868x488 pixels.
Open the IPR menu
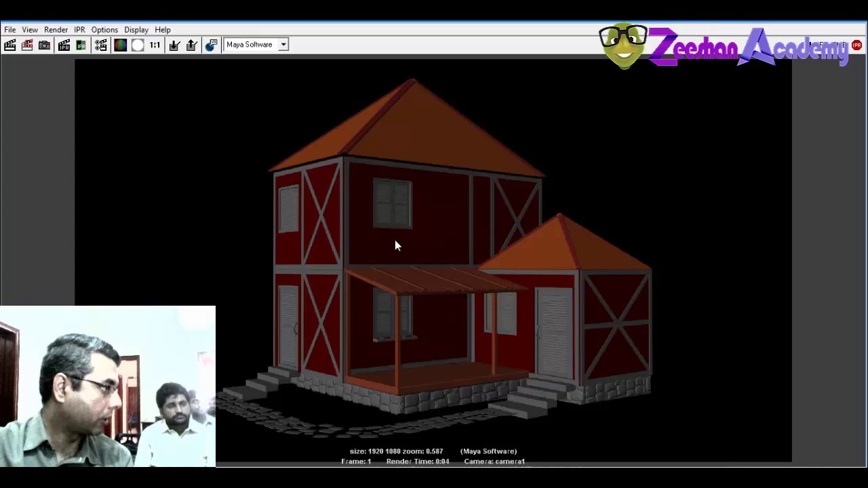point(79,30)
